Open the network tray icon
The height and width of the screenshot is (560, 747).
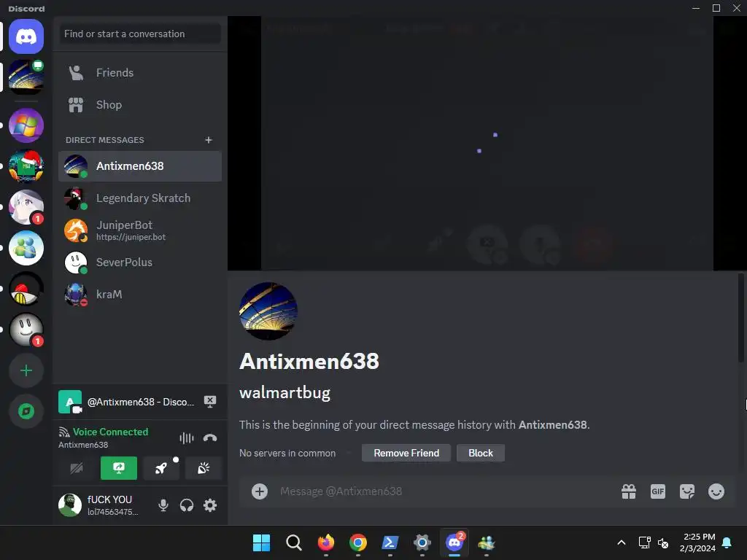coord(644,542)
